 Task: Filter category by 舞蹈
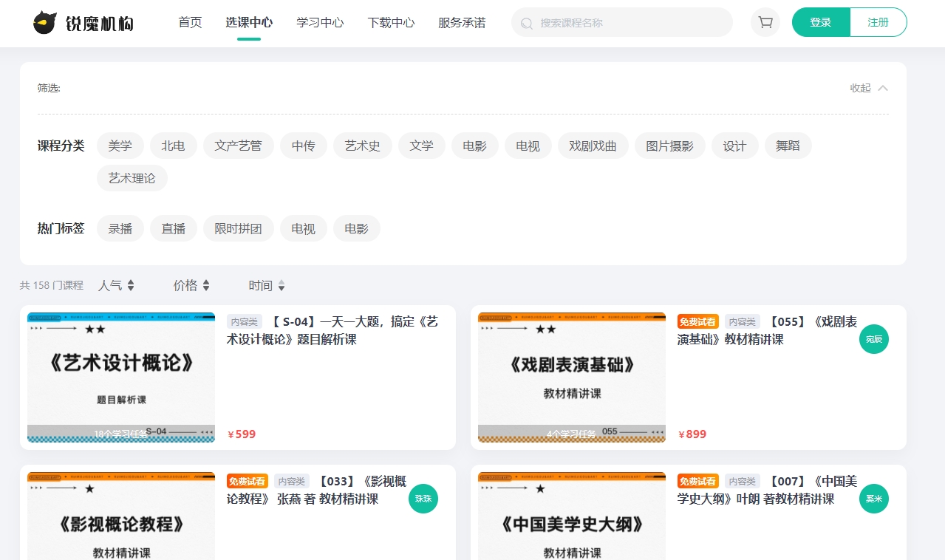(788, 146)
